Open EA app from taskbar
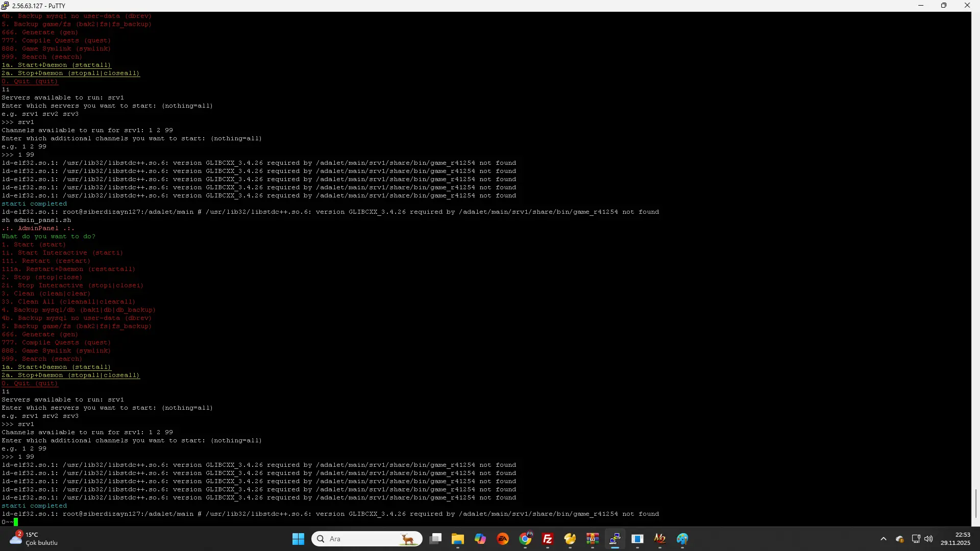980x551 pixels. point(503,539)
